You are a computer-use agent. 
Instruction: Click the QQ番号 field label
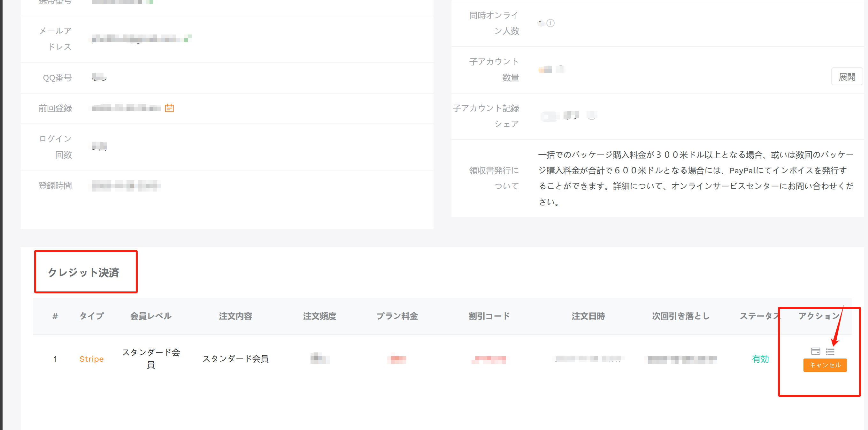(x=57, y=78)
